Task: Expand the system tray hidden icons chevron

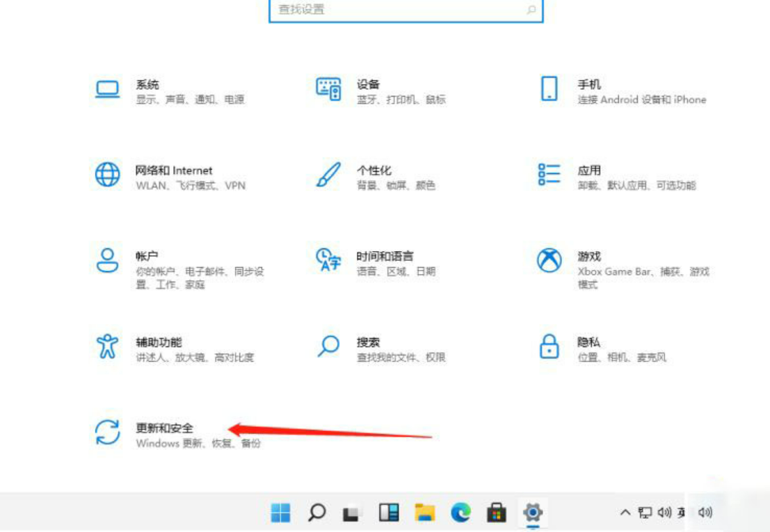Action: [x=625, y=513]
